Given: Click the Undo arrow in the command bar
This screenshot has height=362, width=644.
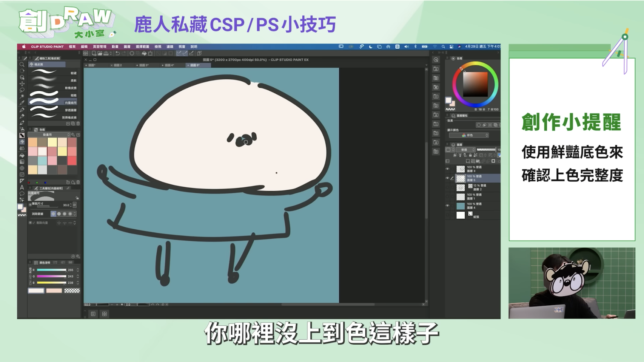Looking at the screenshot, I should coord(117,53).
